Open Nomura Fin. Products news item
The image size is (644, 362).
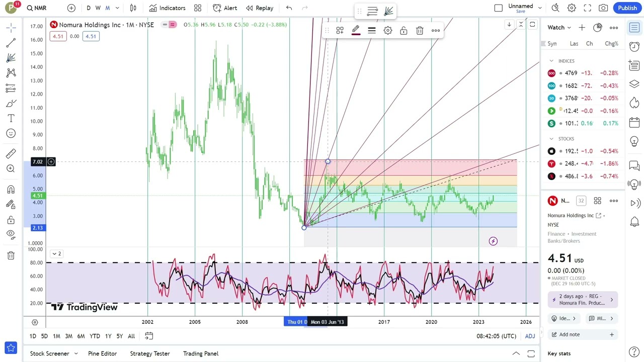(582, 300)
